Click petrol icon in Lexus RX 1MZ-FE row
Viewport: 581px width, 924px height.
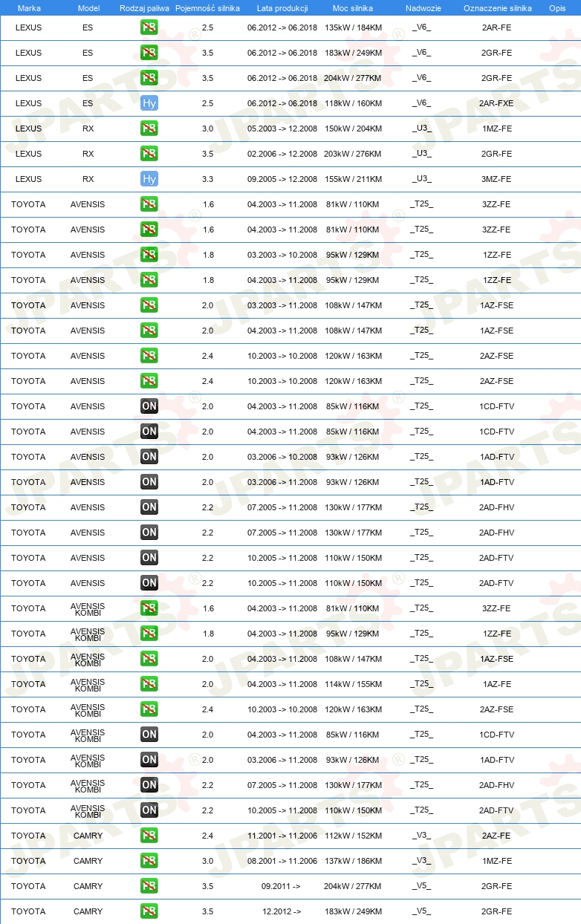(149, 128)
